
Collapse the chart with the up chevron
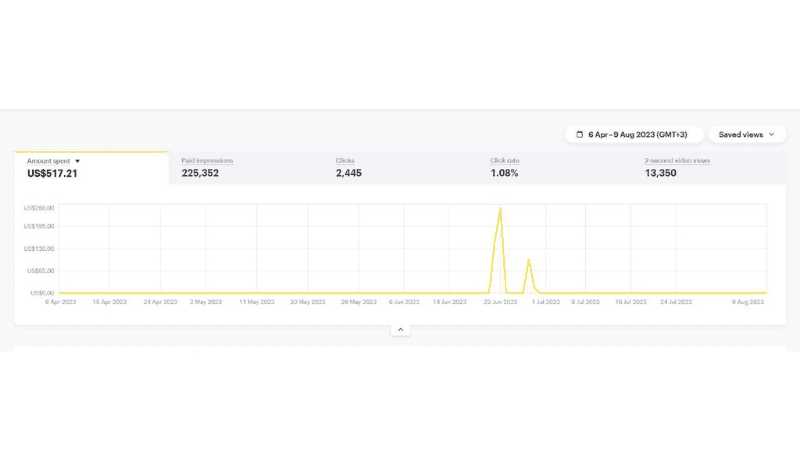[x=400, y=329]
